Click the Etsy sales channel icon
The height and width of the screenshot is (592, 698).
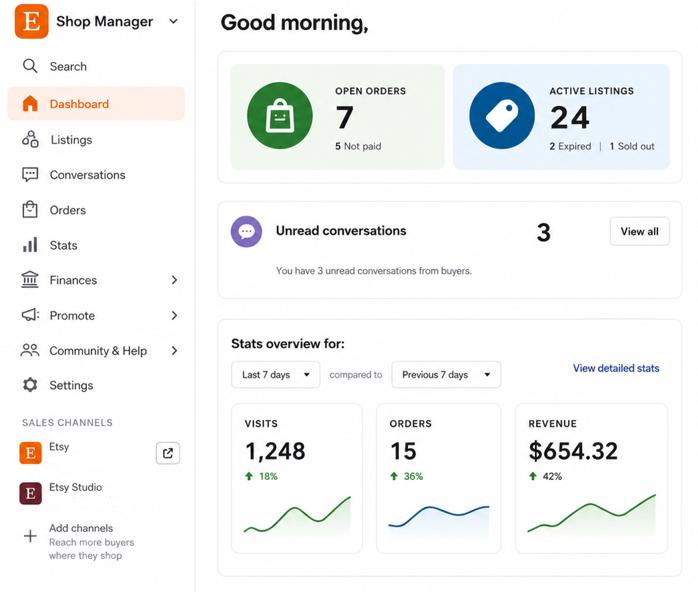30,453
